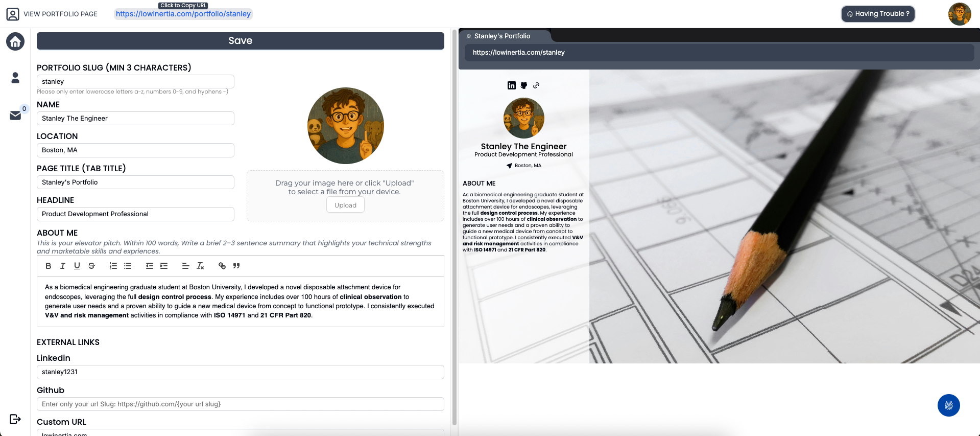Click the LinkedIn icon in the portfolio preview
980x436 pixels.
[512, 85]
